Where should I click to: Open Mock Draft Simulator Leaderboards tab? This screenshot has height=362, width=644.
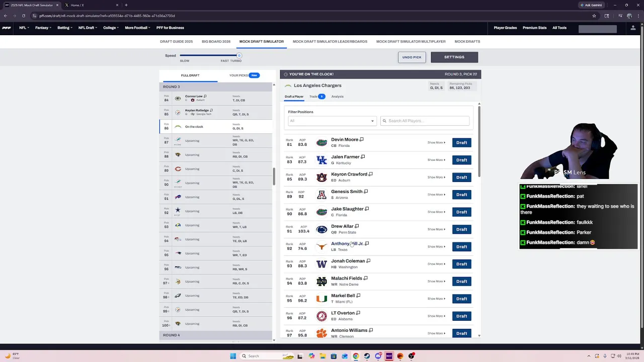[x=330, y=42]
